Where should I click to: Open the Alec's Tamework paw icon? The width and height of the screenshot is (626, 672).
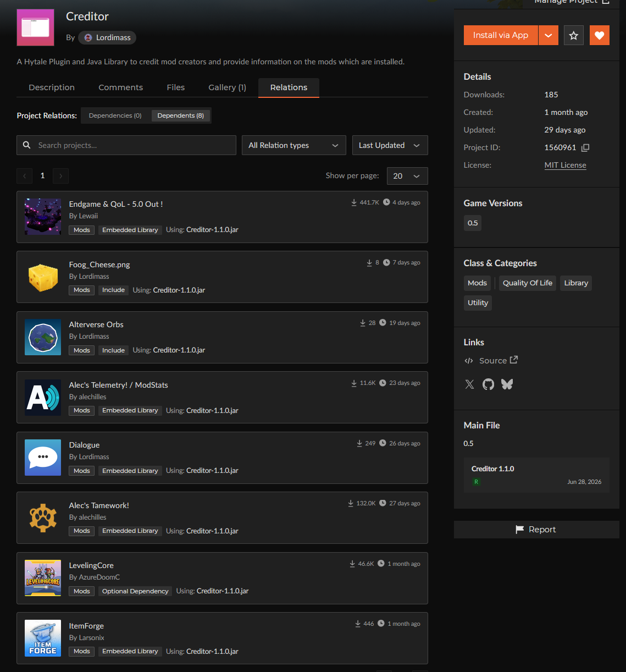point(43,517)
